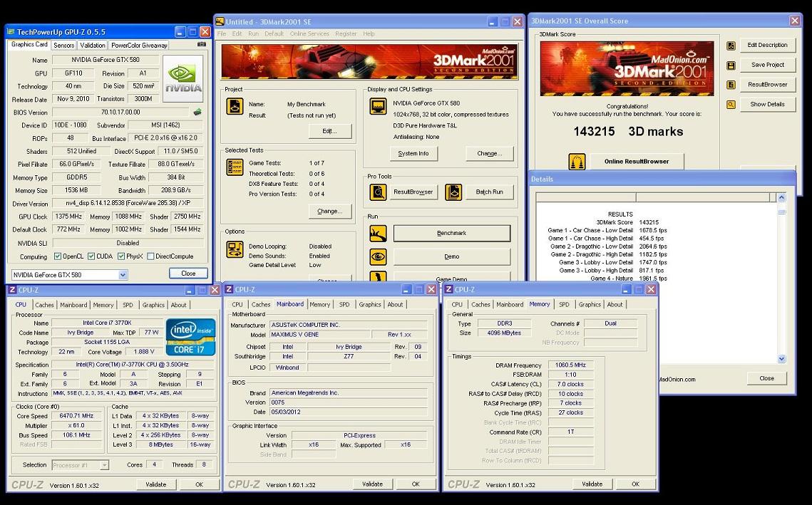Click the CPU-Z title icon of Memory window
Screen dimensions: 812x505
pyautogui.click(x=449, y=289)
